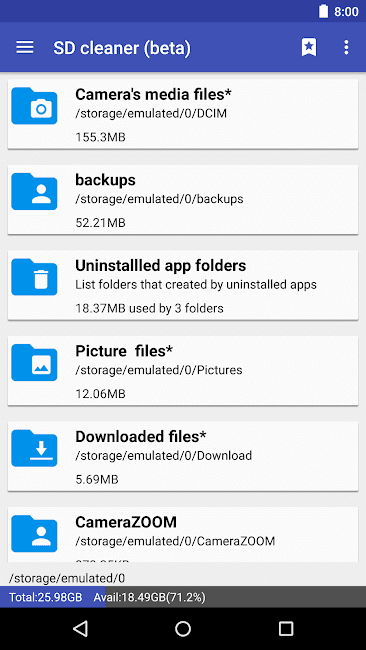Tap the storage usage bar showing Total 25.98GB
This screenshot has height=650, width=366.
coord(183,597)
